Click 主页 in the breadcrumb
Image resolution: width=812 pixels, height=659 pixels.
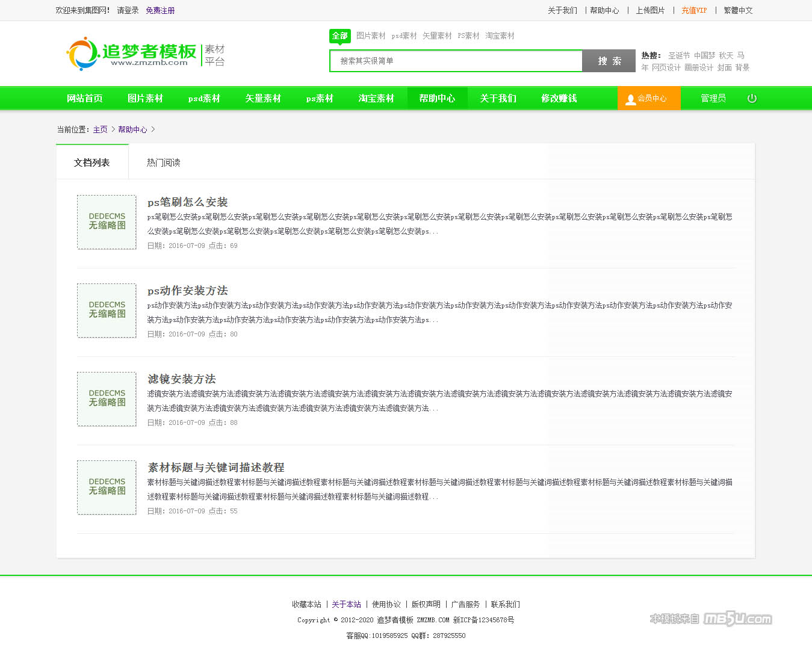[x=100, y=129]
